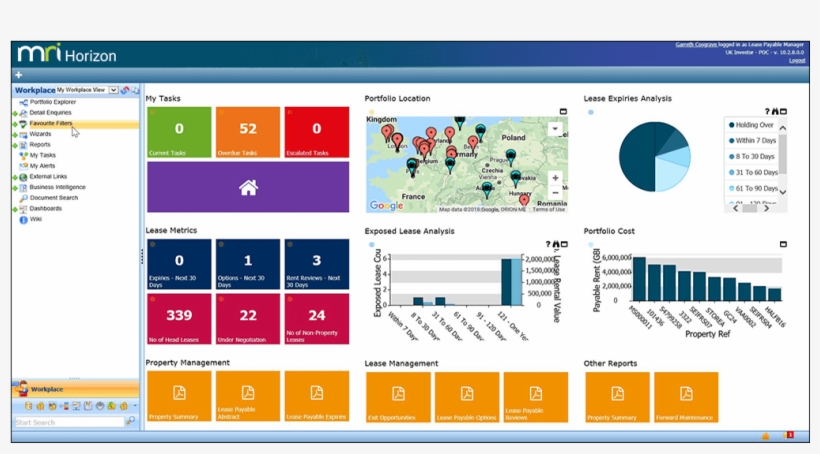Click the plus icon in the top toolbar
820x454 pixels.
click(x=19, y=75)
